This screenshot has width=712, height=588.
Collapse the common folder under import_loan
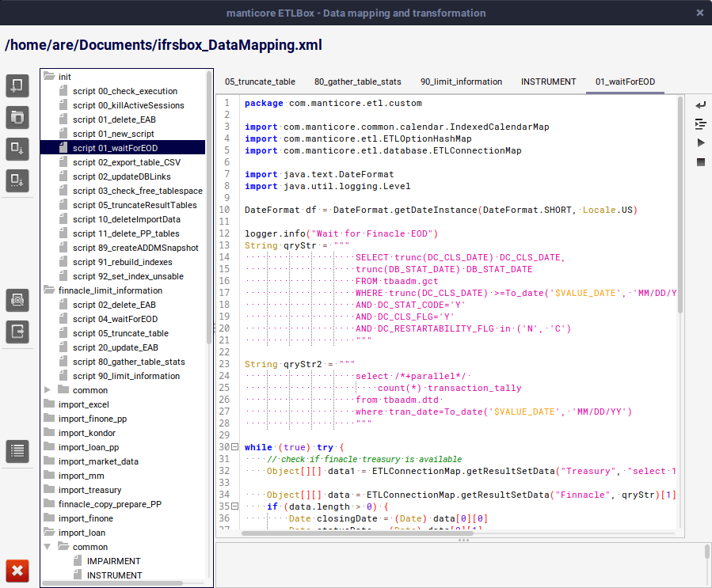(x=48, y=547)
